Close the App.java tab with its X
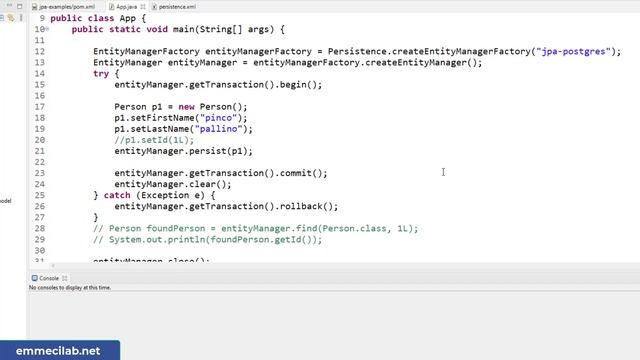The height and width of the screenshot is (360, 640). coord(143,7)
